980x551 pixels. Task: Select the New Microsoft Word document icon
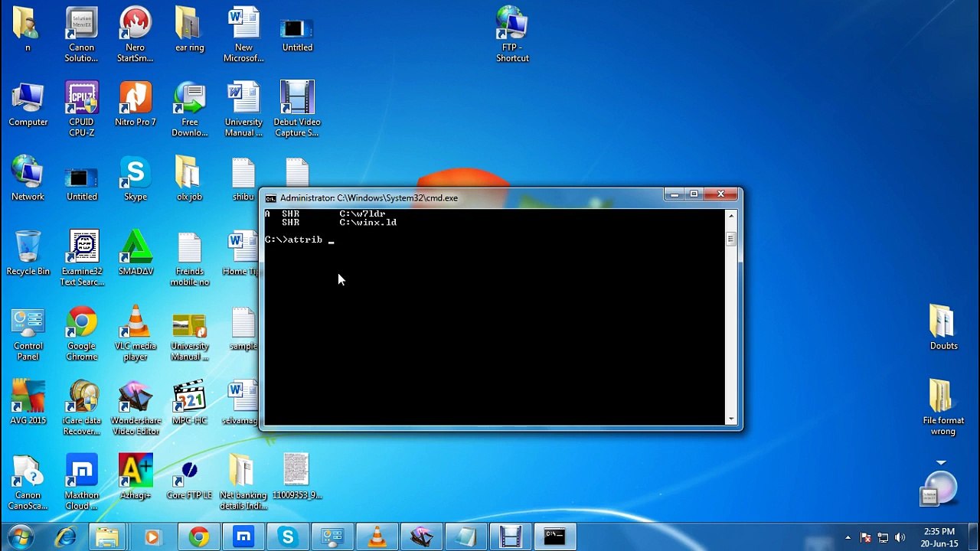tap(243, 35)
